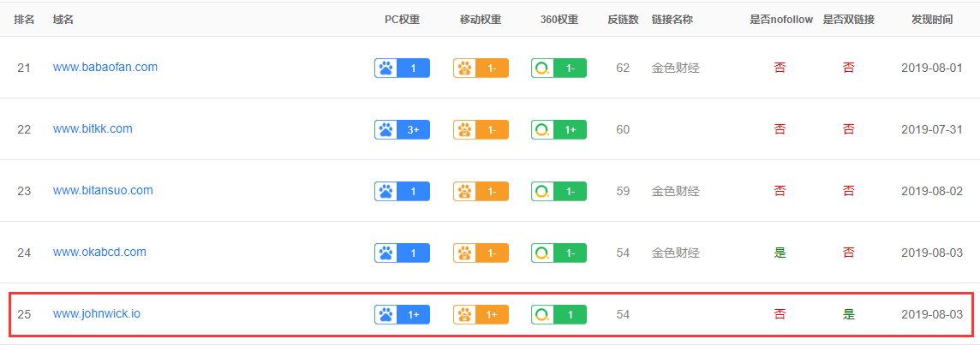
Task: Click PC weight badge for www.bitansuo.com
Action: coord(402,191)
